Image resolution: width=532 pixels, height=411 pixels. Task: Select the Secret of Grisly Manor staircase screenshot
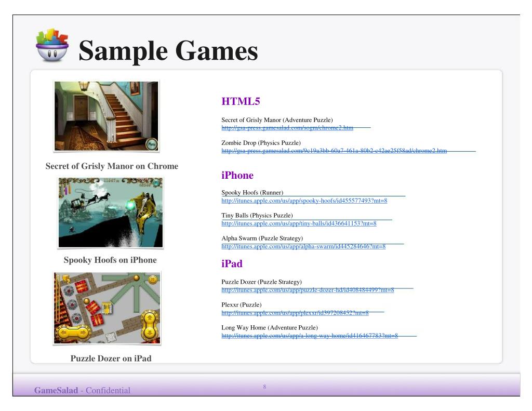point(107,116)
